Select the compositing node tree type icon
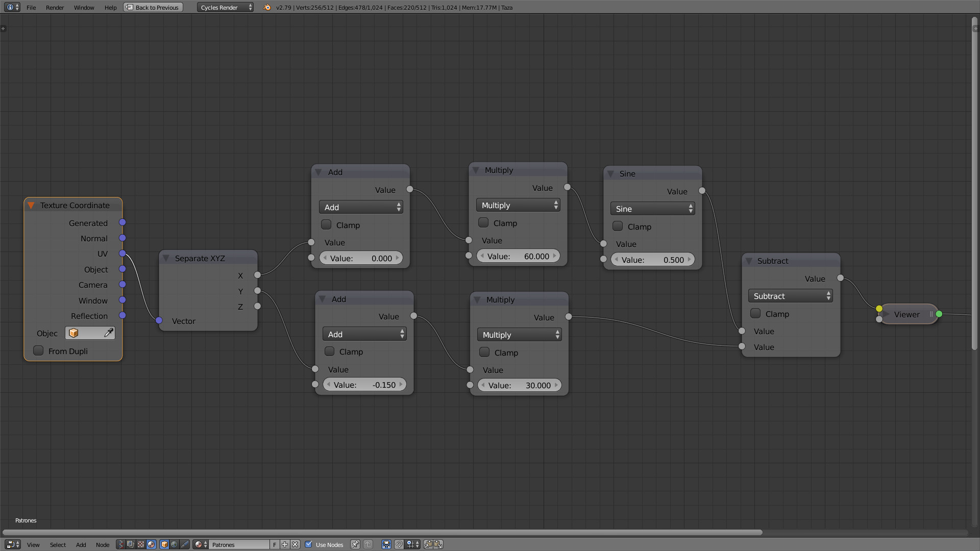980x551 pixels. tap(131, 544)
